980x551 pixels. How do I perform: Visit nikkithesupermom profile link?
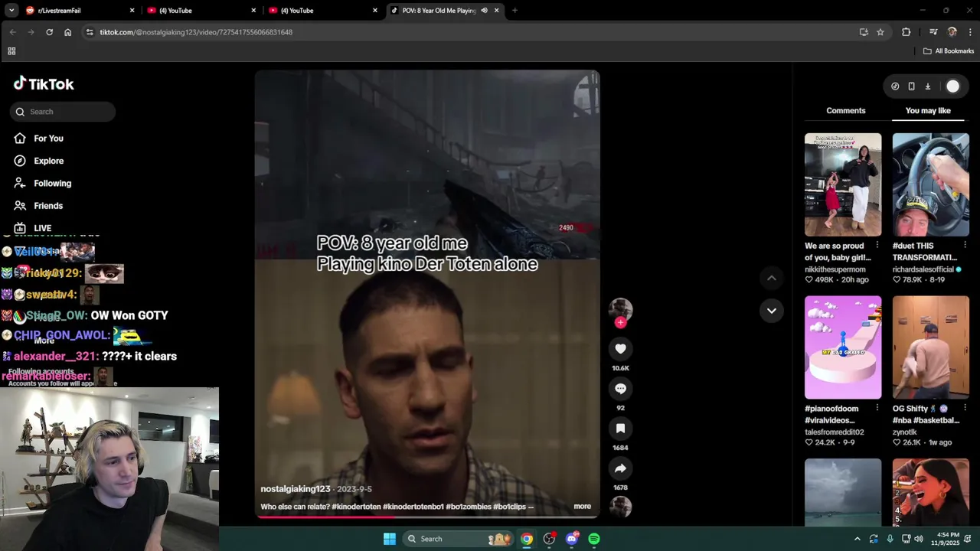835,269
